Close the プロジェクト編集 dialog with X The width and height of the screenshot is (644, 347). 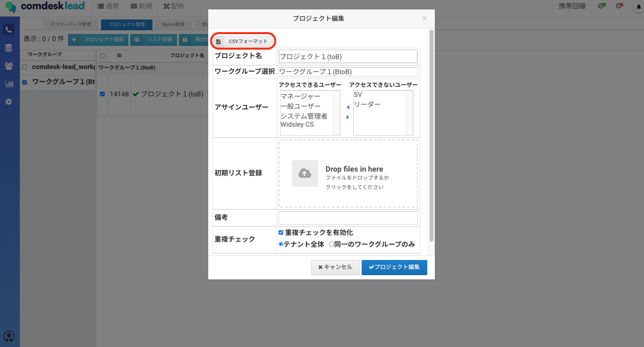[x=424, y=18]
